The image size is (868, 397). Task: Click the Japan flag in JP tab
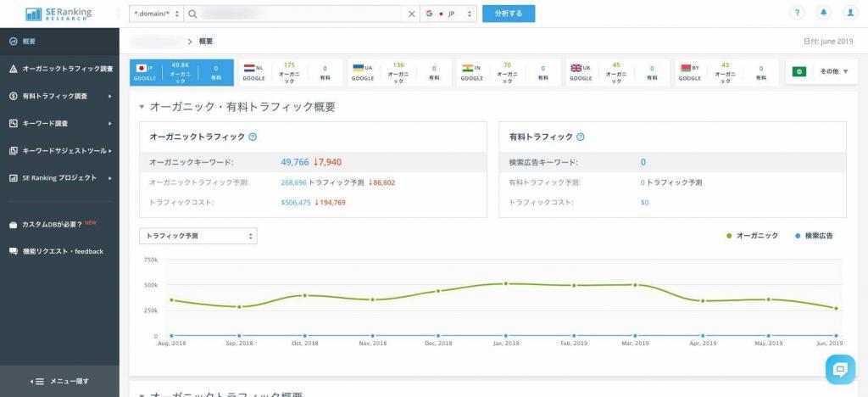[141, 68]
